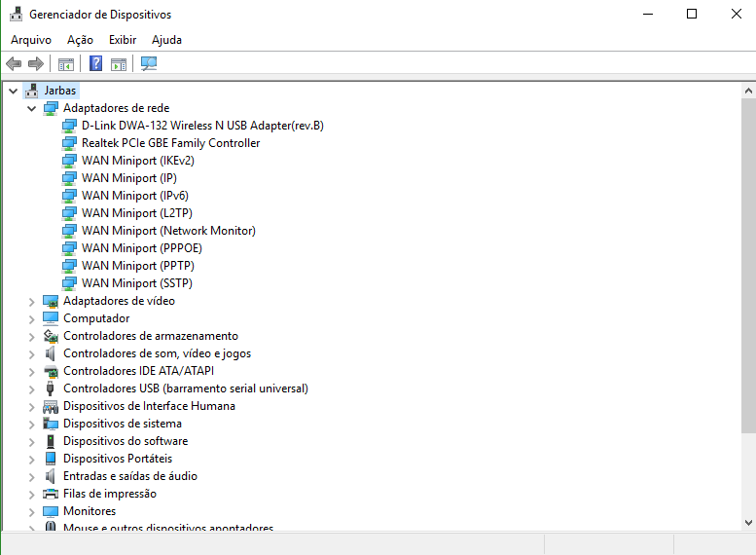The image size is (756, 555).
Task: Click the Dispositivos de sistema icon
Action: tap(51, 424)
